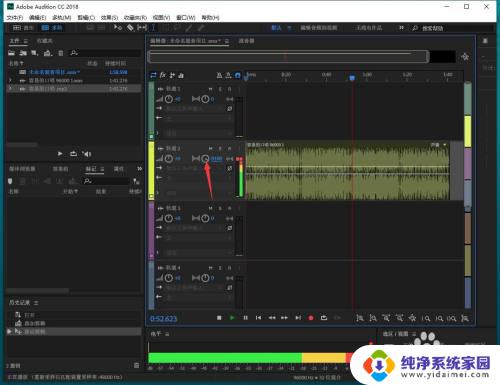Show Inputs/Outputs track controls icon
Image resolution: width=500 pixels, height=385 pixels.
(x=153, y=75)
